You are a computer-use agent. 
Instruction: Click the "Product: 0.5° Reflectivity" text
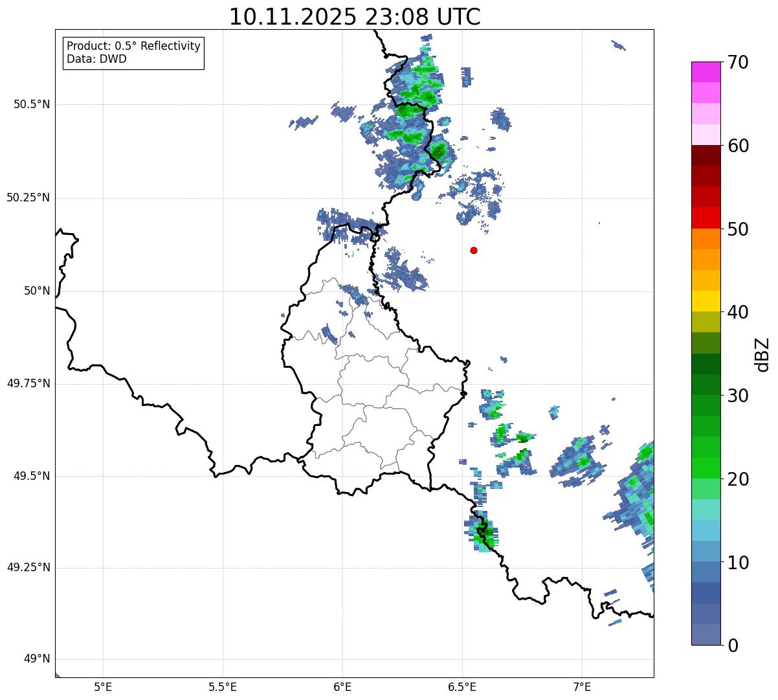134,47
